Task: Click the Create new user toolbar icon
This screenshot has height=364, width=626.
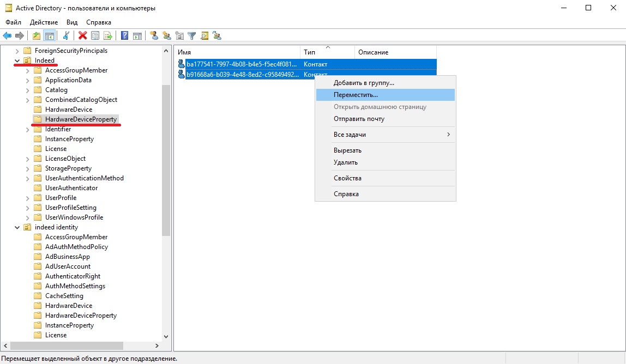Action: click(x=154, y=36)
